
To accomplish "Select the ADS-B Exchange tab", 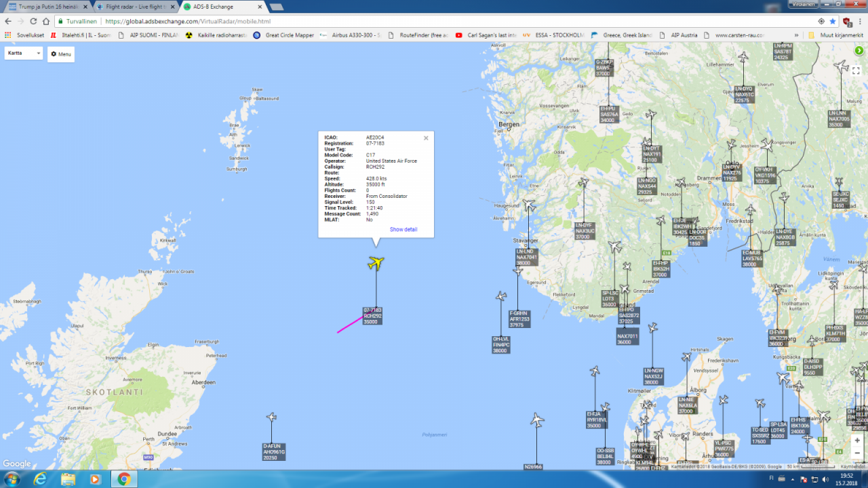I will 221,7.
